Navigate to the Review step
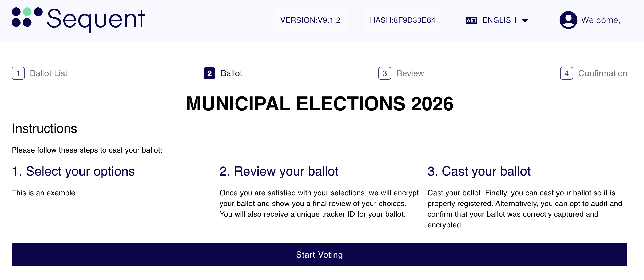Viewport: 644px width, 280px height. coord(410,73)
